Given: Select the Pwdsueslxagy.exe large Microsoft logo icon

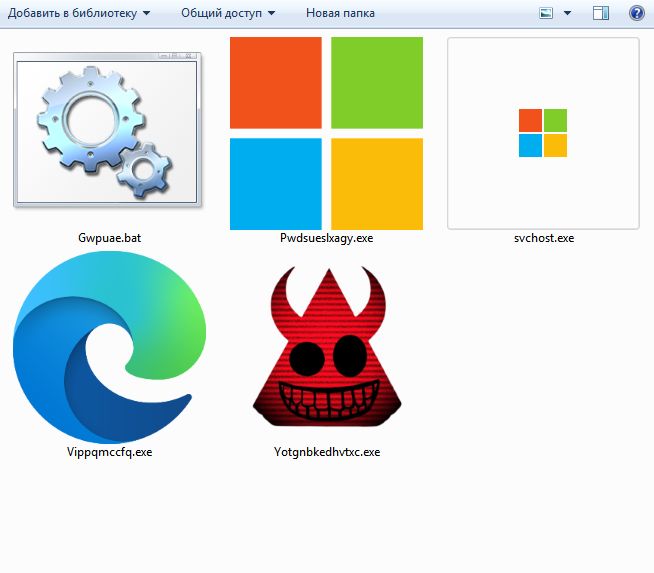Looking at the screenshot, I should (x=326, y=133).
